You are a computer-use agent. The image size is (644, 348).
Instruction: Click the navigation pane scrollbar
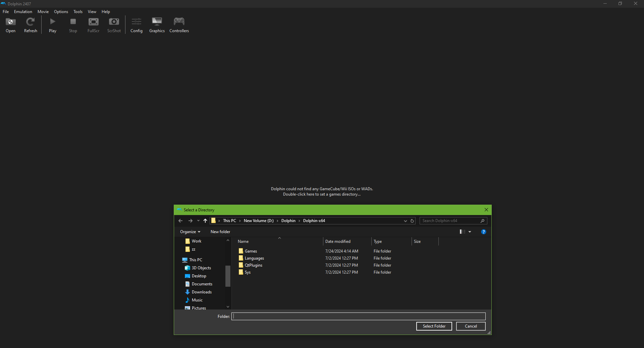[x=228, y=276]
